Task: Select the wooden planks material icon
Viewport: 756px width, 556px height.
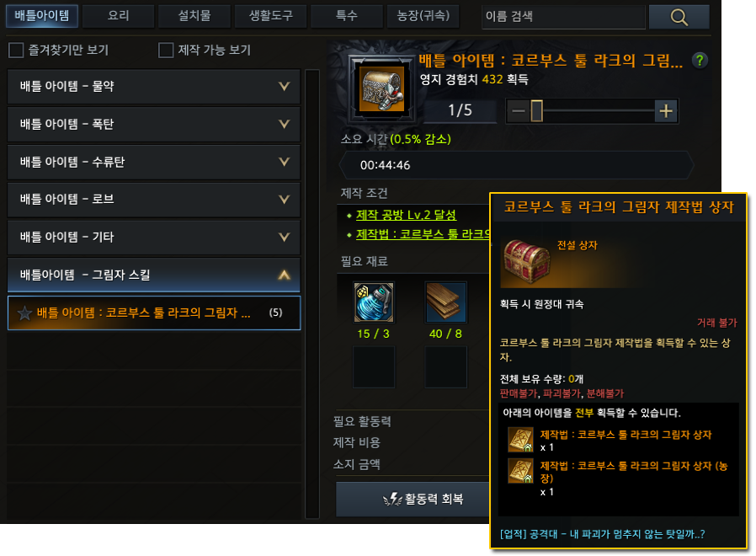Action: (x=445, y=302)
